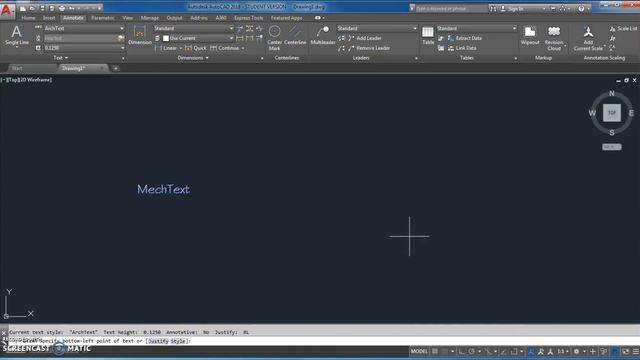The height and width of the screenshot is (360, 640).
Task: Click the Save icon in quick access toolbar
Action: coord(42,8)
